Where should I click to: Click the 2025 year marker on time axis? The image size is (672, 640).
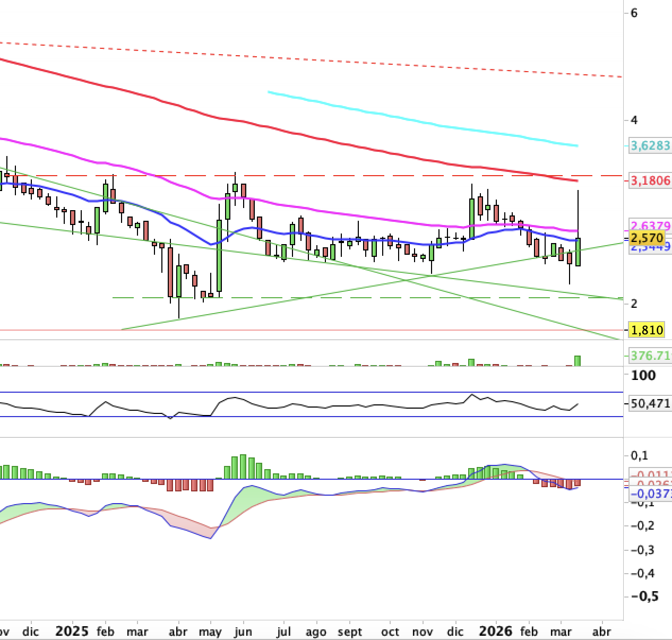coord(72,632)
